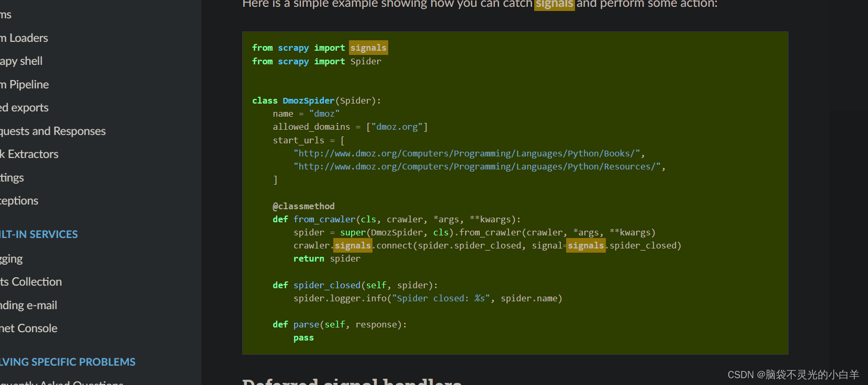Viewport: 868px width, 385px height.
Task: Click the @classmethod decorator
Action: [x=303, y=206]
